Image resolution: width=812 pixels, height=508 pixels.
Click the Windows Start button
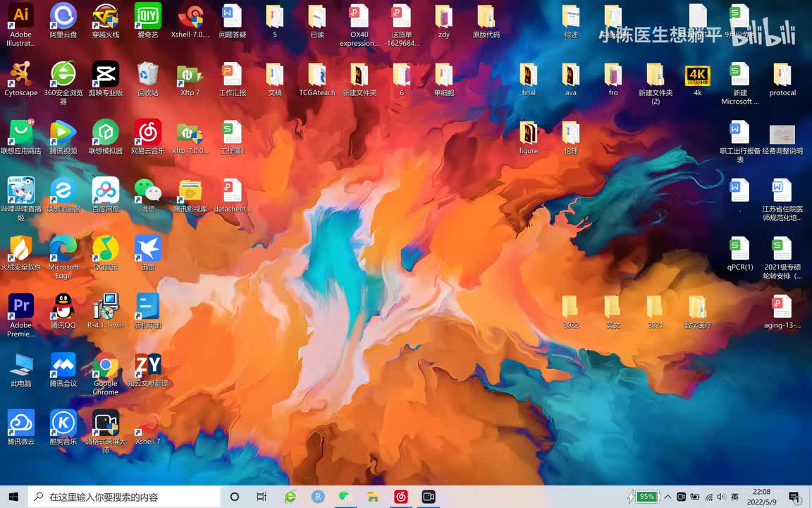pos(13,497)
